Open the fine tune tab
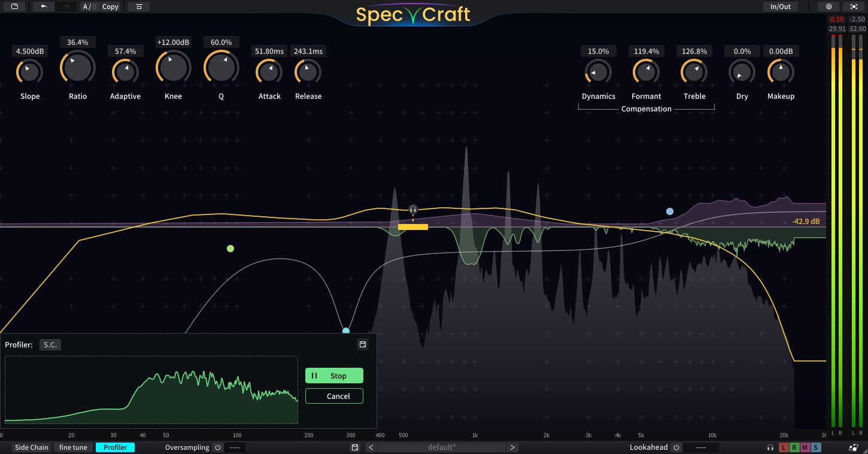868x454 pixels. [73, 447]
